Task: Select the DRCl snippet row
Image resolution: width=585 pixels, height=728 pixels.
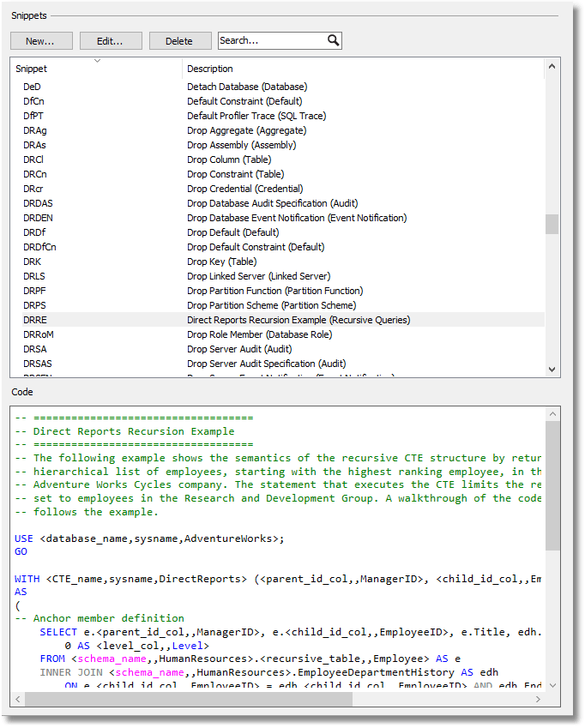Action: tap(283, 159)
